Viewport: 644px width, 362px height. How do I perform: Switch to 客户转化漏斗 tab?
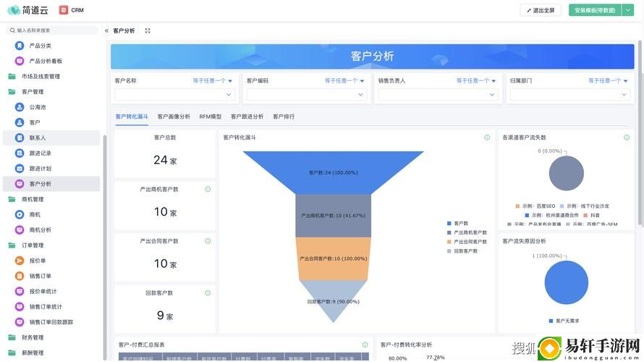[x=132, y=117]
